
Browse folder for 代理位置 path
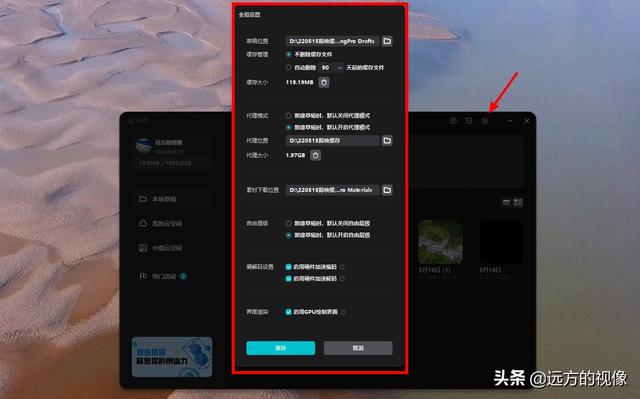(x=387, y=141)
